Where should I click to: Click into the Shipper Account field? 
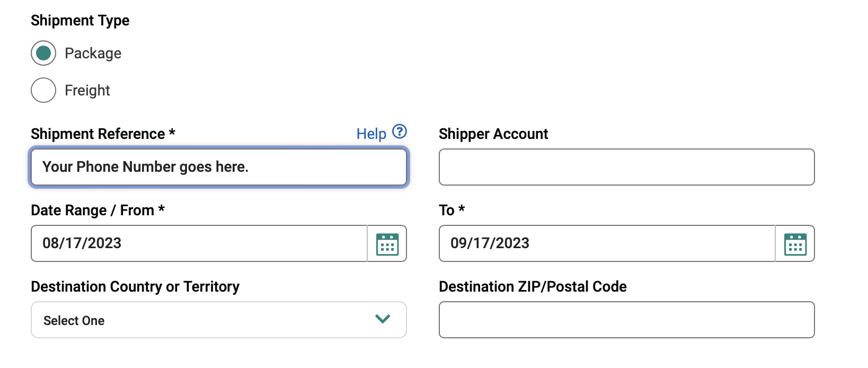coord(626,167)
